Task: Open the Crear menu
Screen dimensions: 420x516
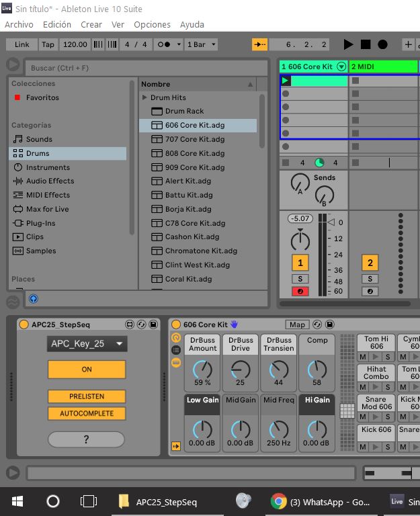Action: [91, 25]
